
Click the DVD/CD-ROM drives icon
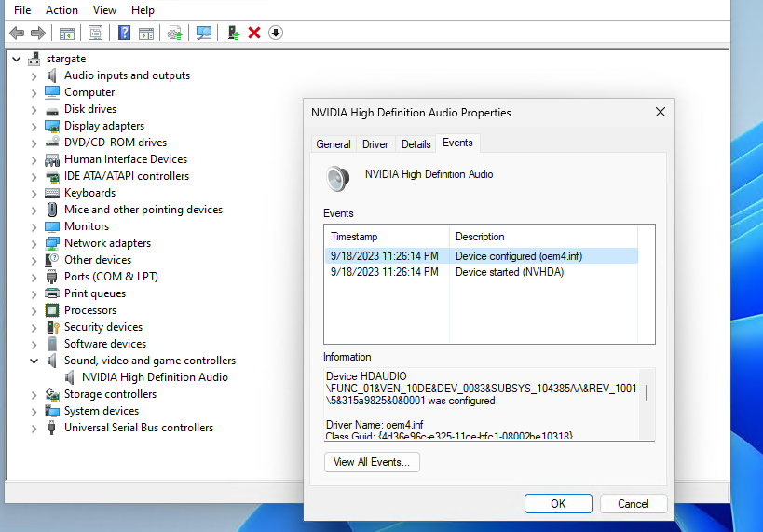pyautogui.click(x=52, y=143)
